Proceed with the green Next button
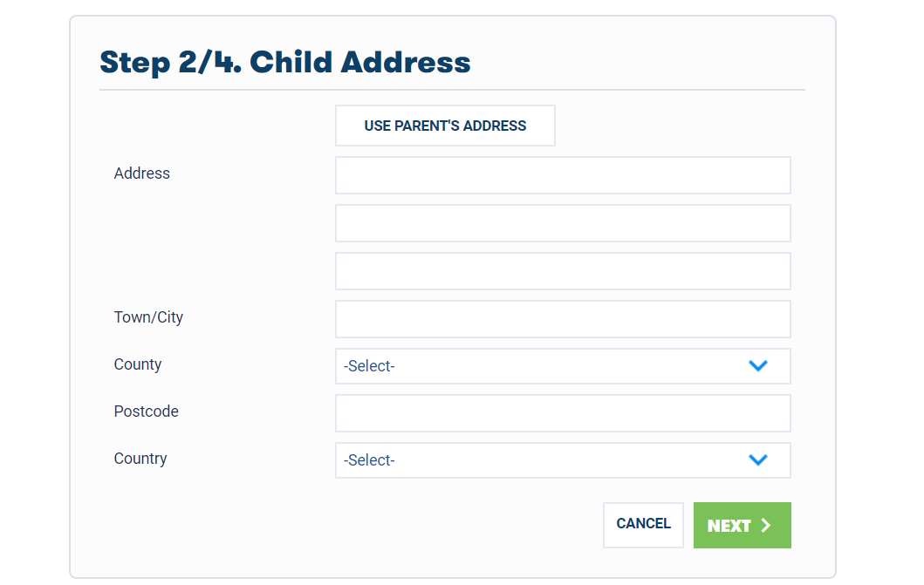 tap(742, 525)
